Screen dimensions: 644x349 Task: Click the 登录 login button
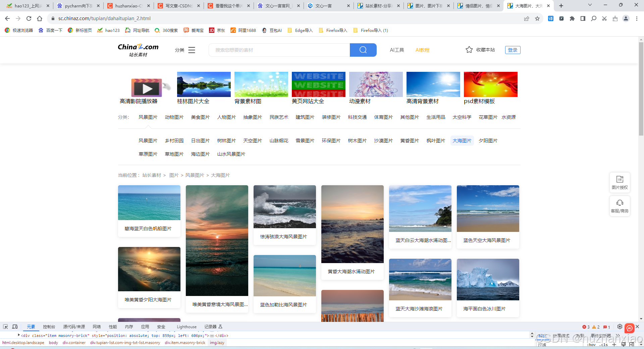(513, 50)
